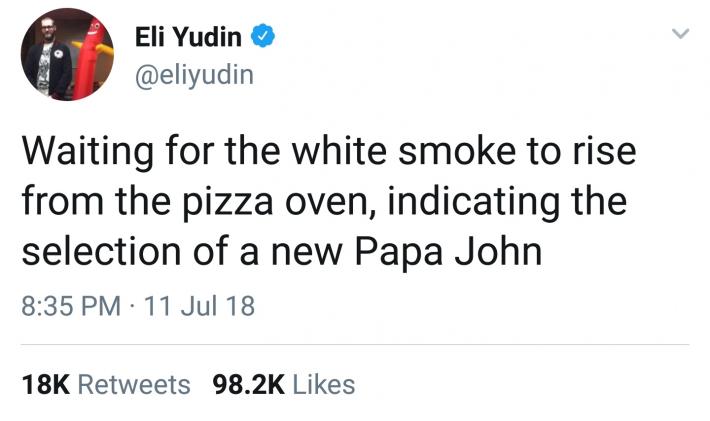View the 98.2K Likes list
Screen dimensions: 710x421
tap(284, 384)
